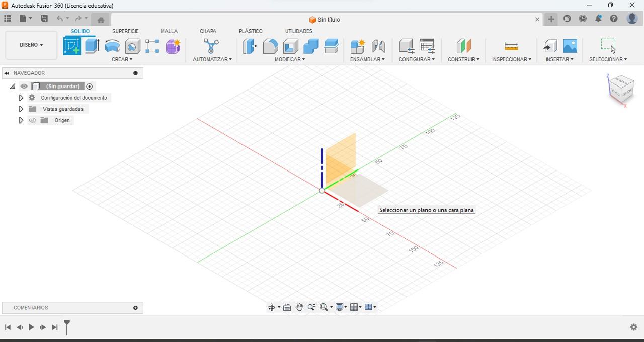The width and height of the screenshot is (644, 342).
Task: Open the SELECCIONAR dropdown menu
Action: point(608,59)
